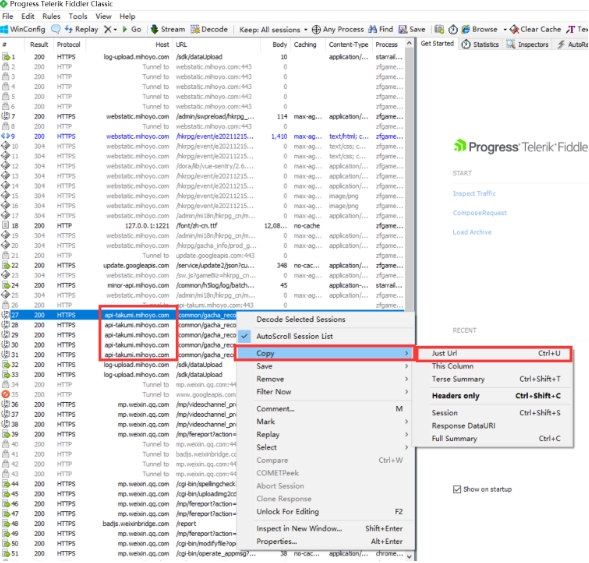
Task: Click the Clear Cache icon
Action: pos(514,29)
